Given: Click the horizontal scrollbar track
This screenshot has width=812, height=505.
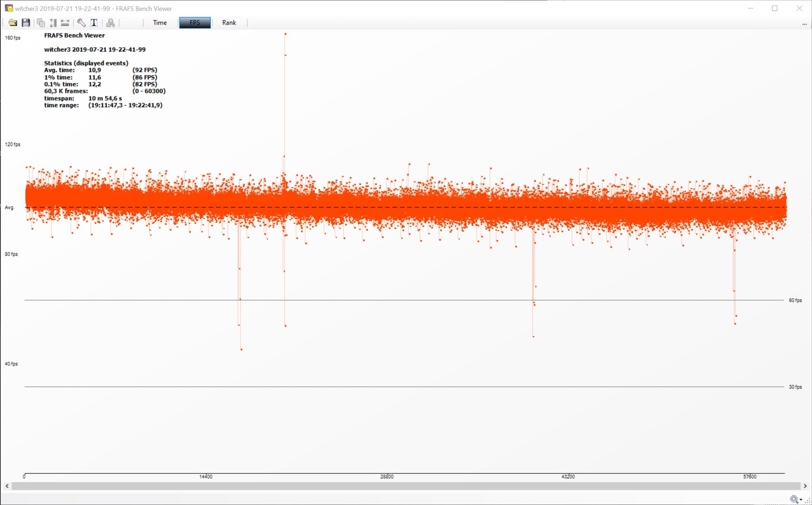Looking at the screenshot, I should pyautogui.click(x=406, y=486).
